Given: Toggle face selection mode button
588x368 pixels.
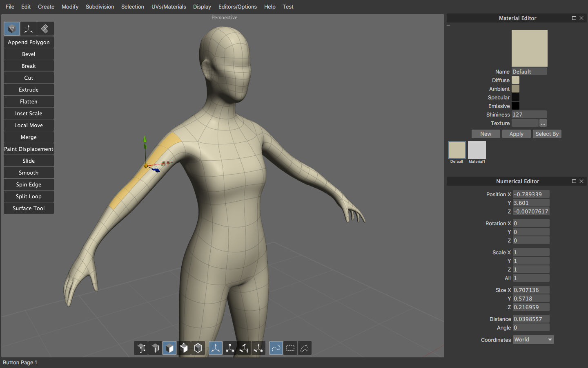Looking at the screenshot, I should pos(169,348).
